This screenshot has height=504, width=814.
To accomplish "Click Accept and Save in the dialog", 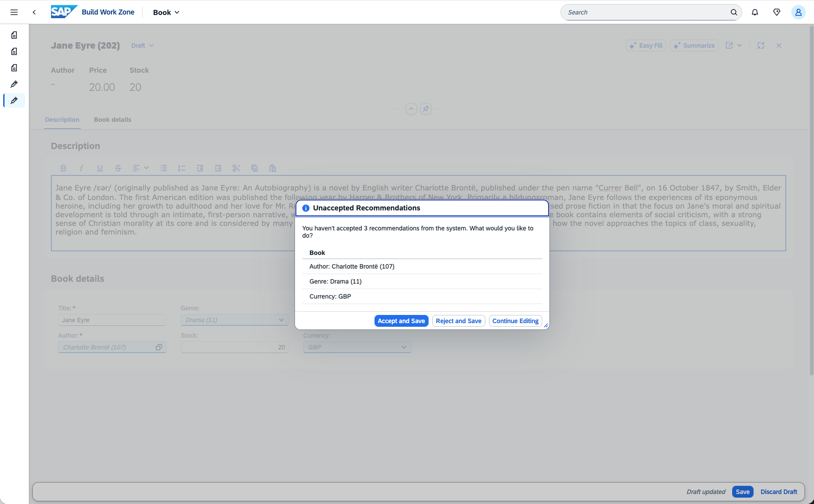I will tap(401, 321).
